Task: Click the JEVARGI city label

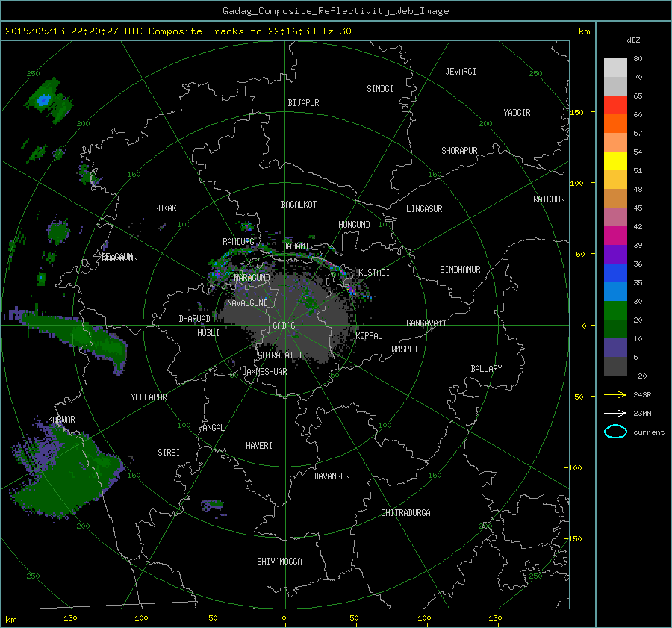Action: tap(461, 72)
